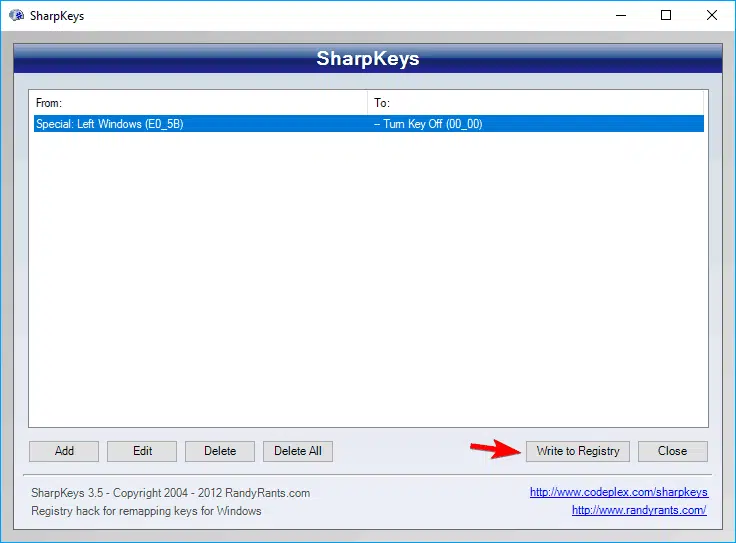Close the SharpKeys window with X
The height and width of the screenshot is (543, 736).
click(x=712, y=15)
